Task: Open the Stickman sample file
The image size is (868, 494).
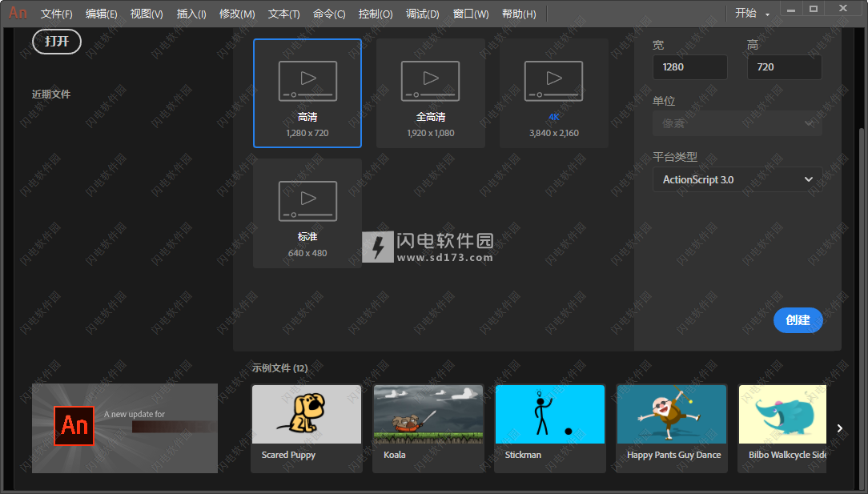Action: [550, 428]
